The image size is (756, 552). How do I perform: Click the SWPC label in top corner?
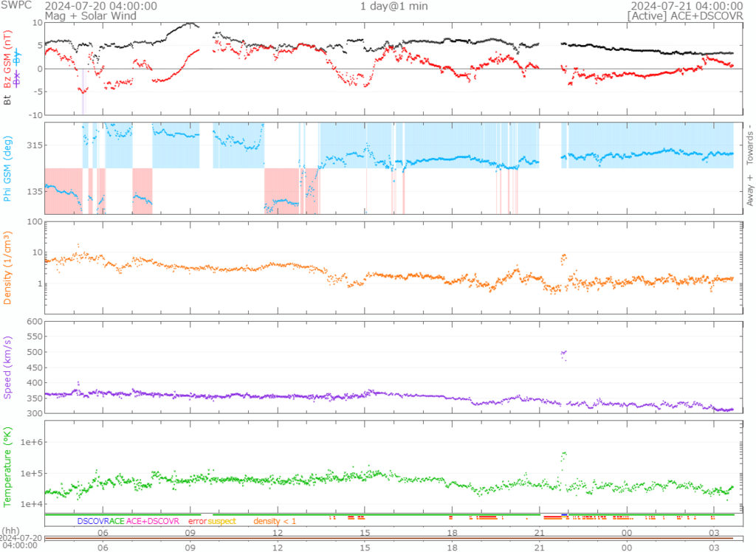pos(16,6)
